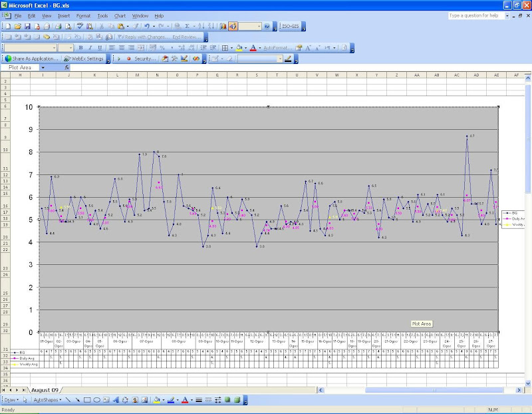Toggle Bold formatting
The width and height of the screenshot is (532, 414).
click(80, 48)
